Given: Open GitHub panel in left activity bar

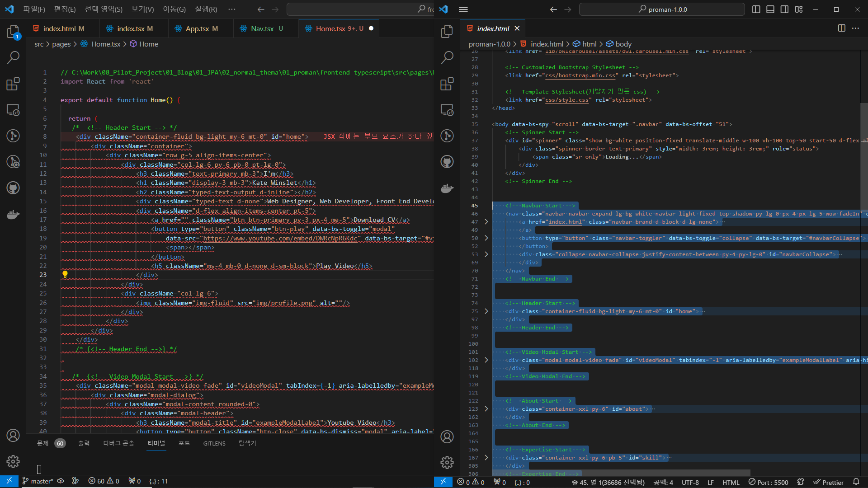Looking at the screenshot, I should coord(13,188).
